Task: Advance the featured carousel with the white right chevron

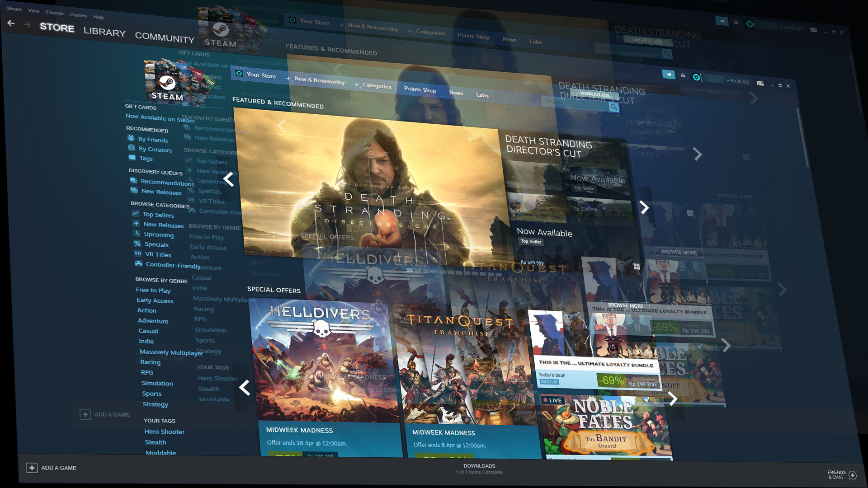Action: [644, 207]
